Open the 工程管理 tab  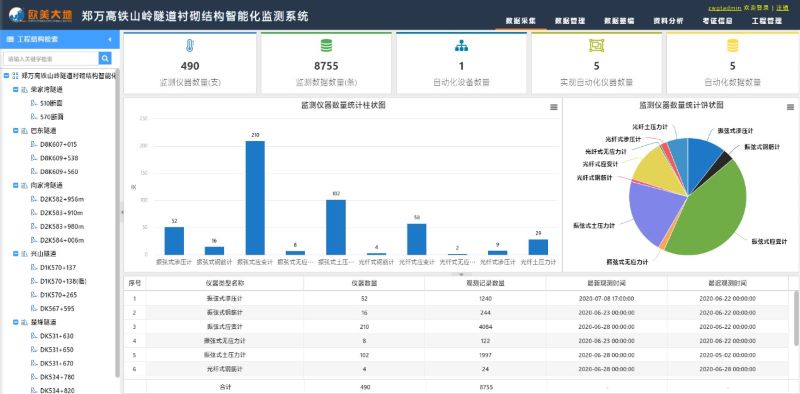click(x=766, y=21)
